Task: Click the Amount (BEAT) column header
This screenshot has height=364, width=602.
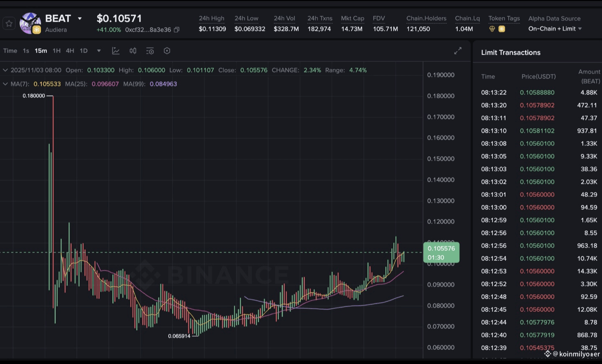Action: [x=589, y=76]
